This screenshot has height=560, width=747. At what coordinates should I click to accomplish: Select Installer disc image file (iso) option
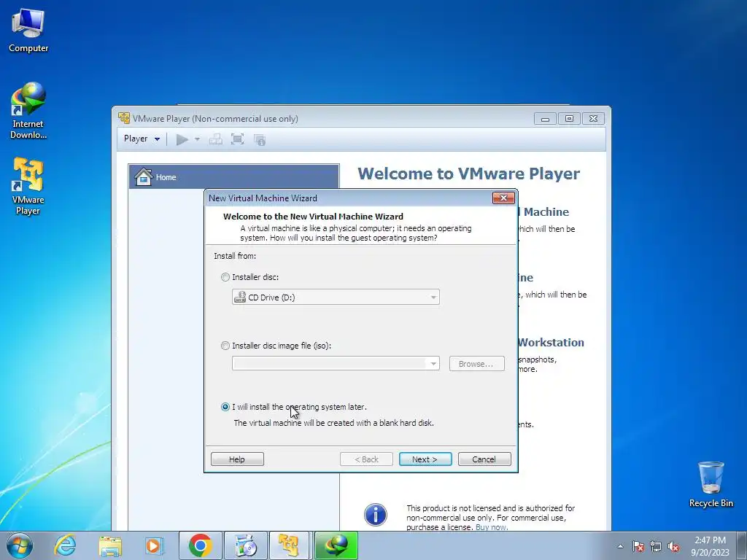pos(225,346)
